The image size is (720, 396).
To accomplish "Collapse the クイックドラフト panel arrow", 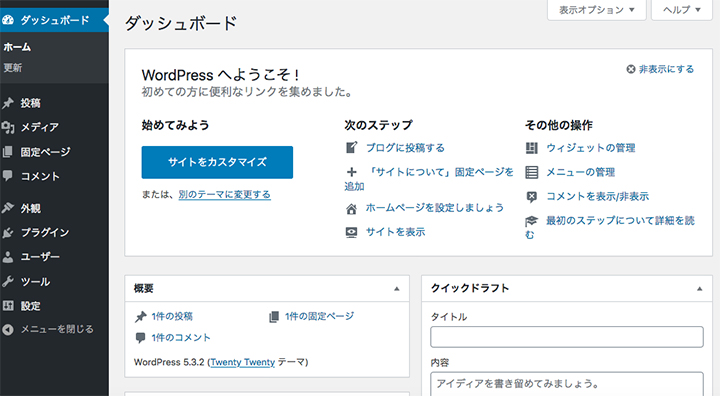I will [699, 289].
